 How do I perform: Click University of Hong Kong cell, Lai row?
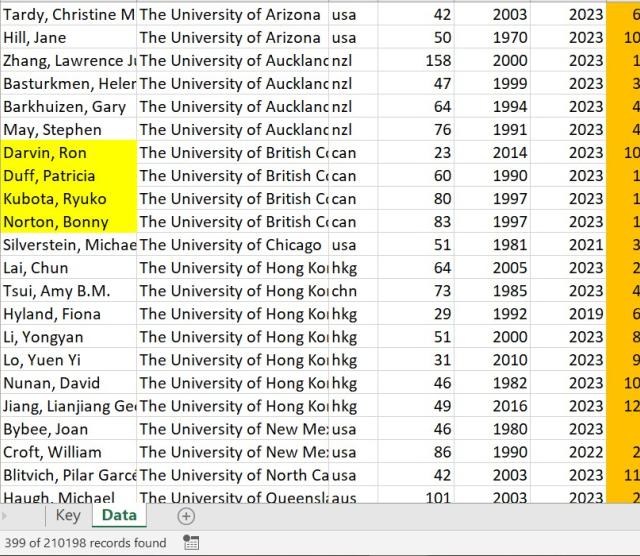[x=233, y=268]
